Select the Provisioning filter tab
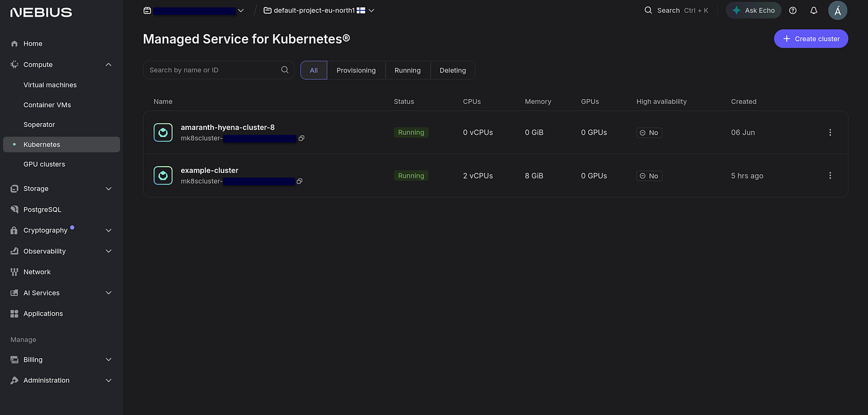The width and height of the screenshot is (868, 415). (356, 70)
